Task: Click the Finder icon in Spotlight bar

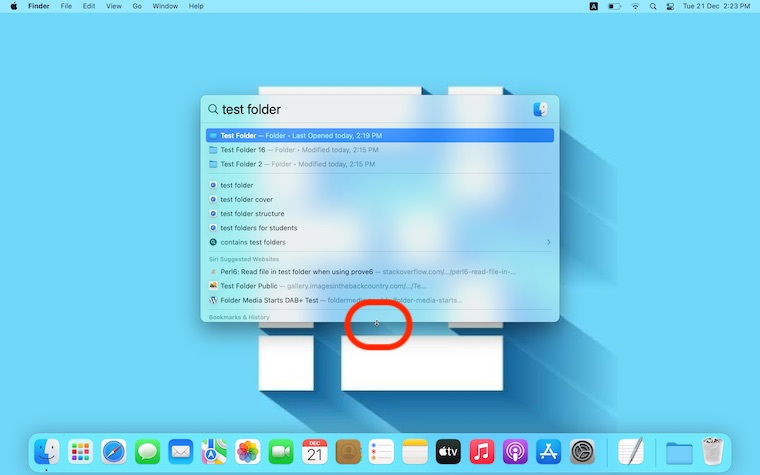Action: (x=540, y=109)
